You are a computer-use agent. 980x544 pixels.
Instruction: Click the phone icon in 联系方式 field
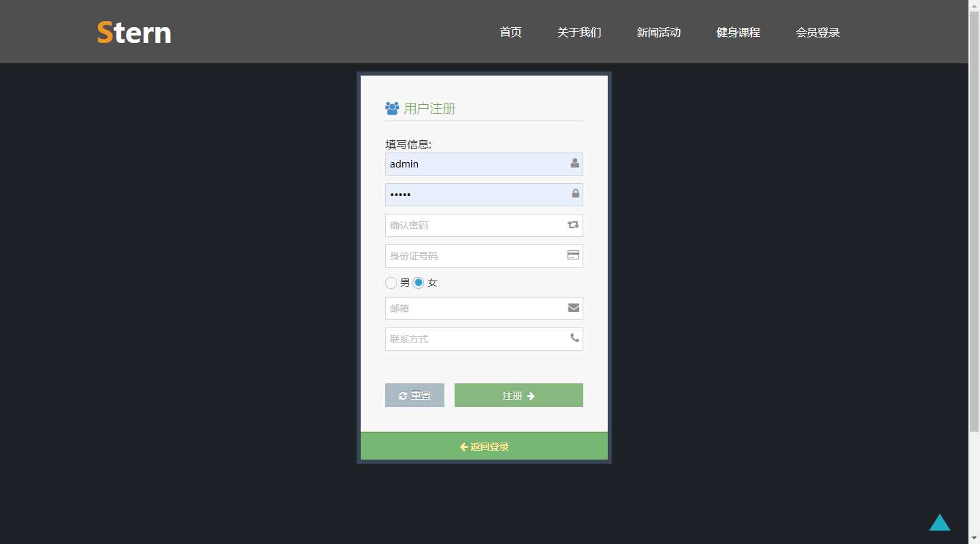575,338
